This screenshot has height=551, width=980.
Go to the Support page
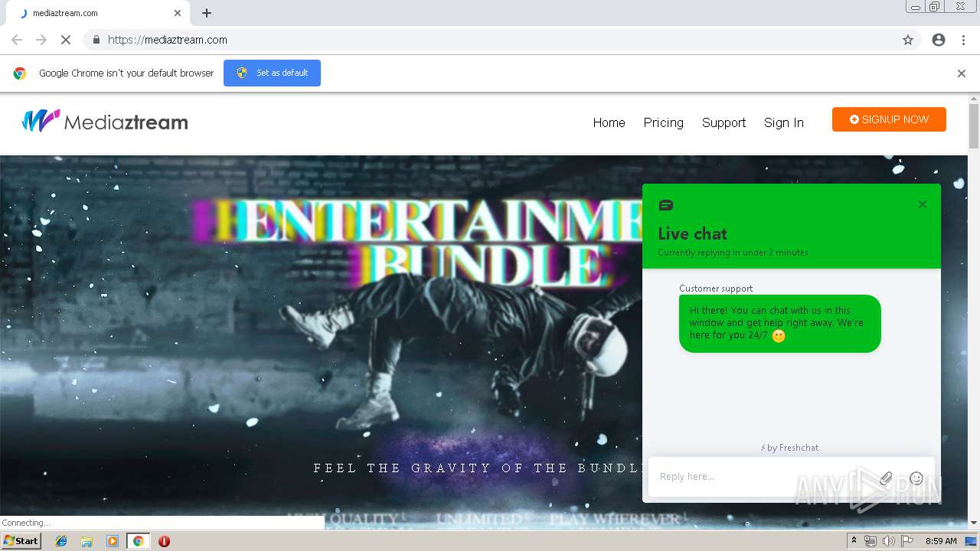click(x=724, y=122)
